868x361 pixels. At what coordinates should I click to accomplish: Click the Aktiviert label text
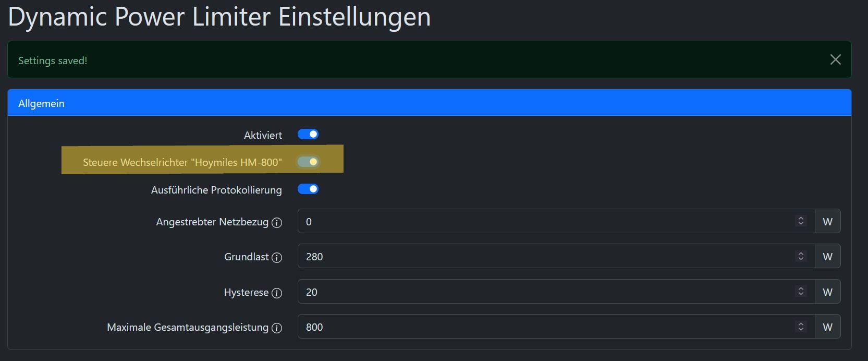pyautogui.click(x=263, y=135)
